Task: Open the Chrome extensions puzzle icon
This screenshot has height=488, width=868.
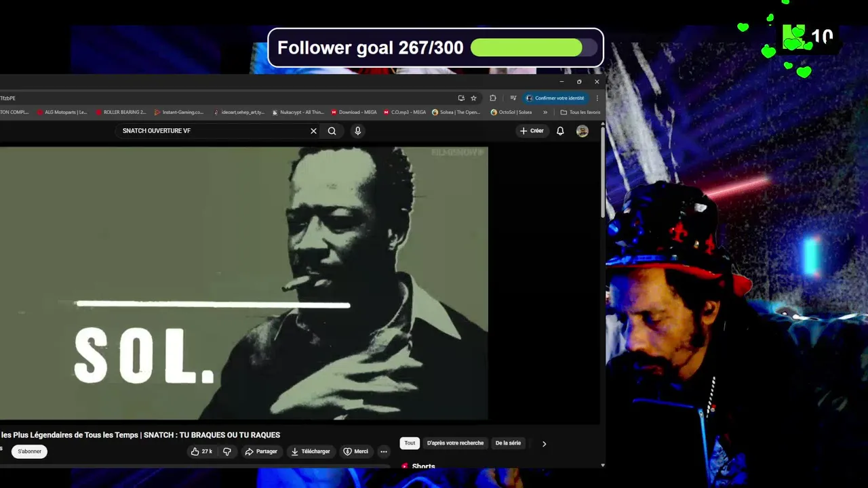Action: pos(493,98)
